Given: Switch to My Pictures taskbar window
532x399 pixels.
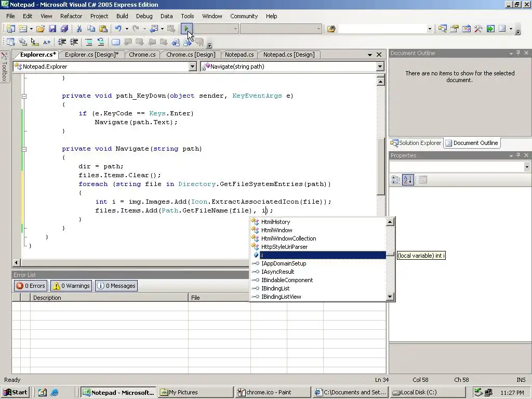Looking at the screenshot, I should 195,392.
